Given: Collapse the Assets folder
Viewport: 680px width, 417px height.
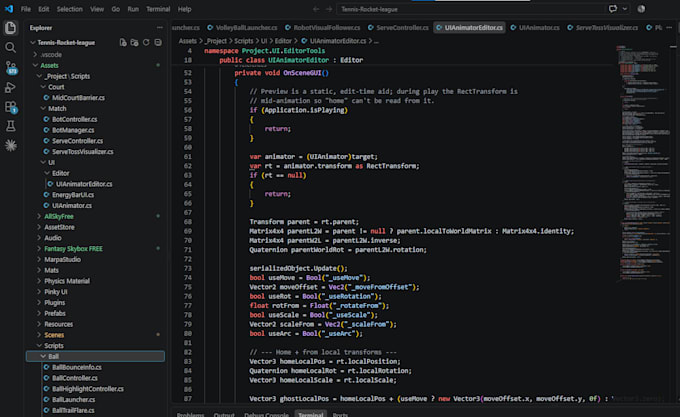Looking at the screenshot, I should click(x=49, y=65).
